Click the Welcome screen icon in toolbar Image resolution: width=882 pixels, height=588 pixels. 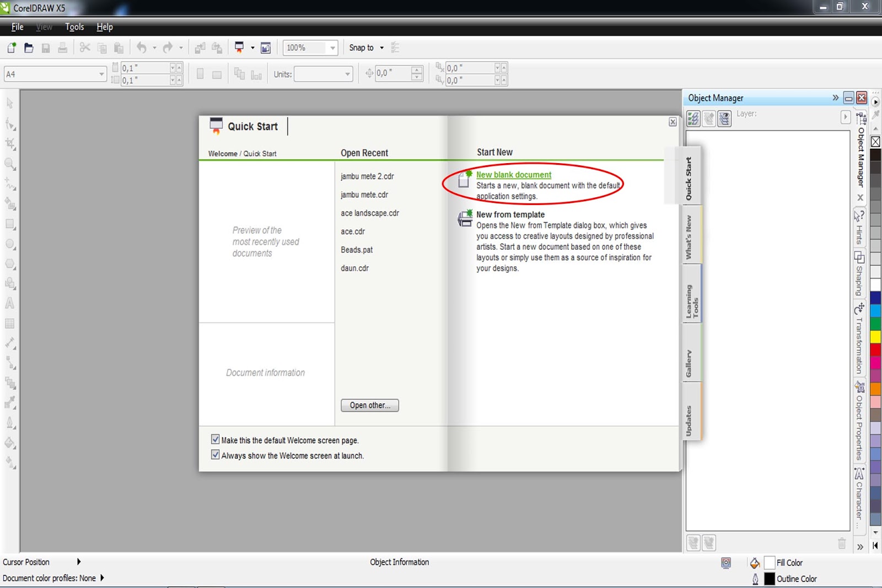pyautogui.click(x=266, y=48)
